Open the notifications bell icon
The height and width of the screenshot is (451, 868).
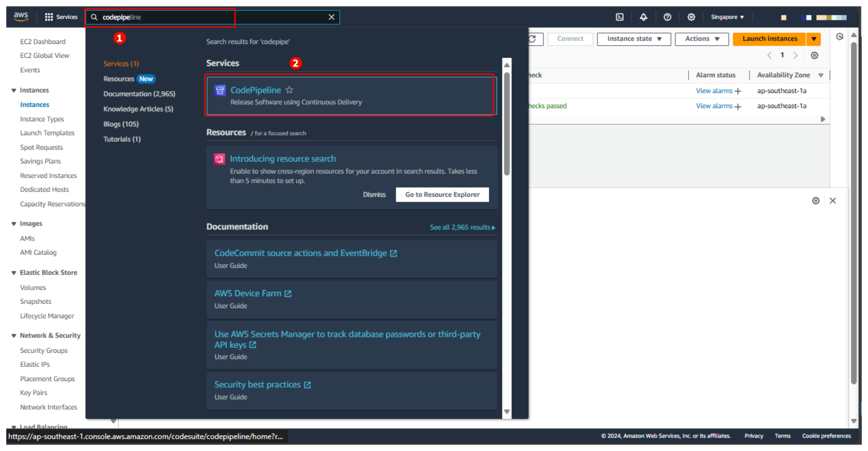[643, 17]
